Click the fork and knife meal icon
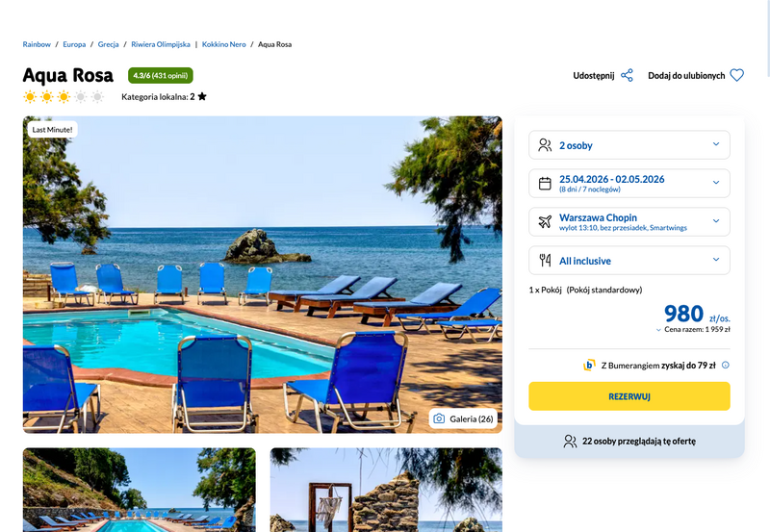The height and width of the screenshot is (532, 770). coord(545,260)
